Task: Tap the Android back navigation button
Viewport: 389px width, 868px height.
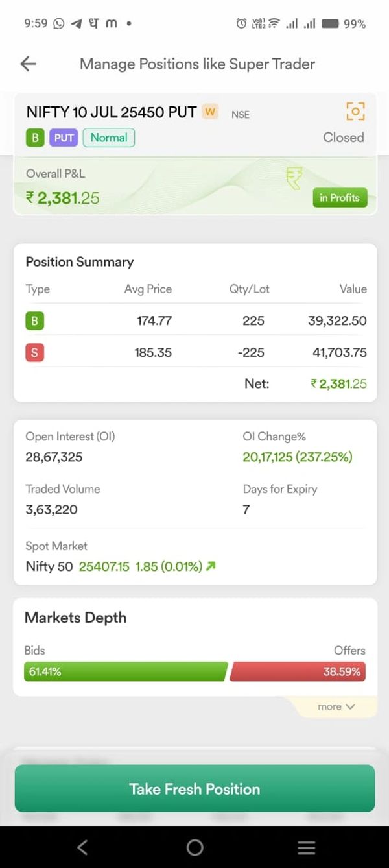Action: pos(82,847)
